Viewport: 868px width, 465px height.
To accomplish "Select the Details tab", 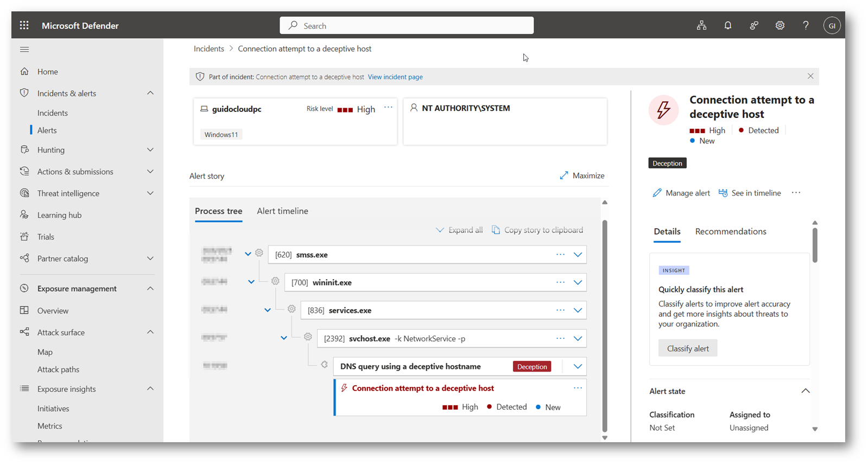I will [667, 231].
